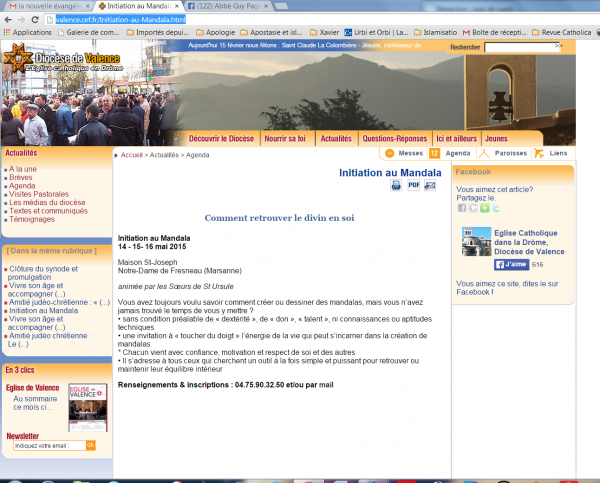600x483 pixels.
Task: Open a new browser tab
Action: [281, 6]
